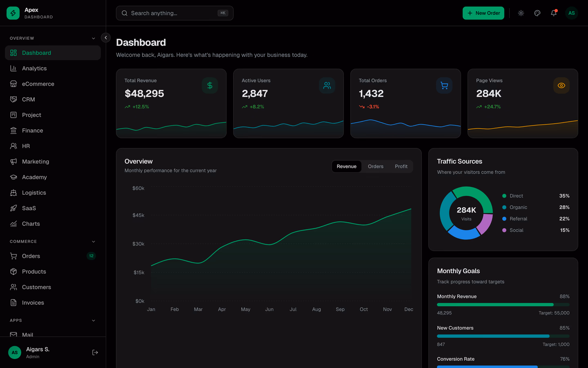Collapse the sidebar with the arrow button
The height and width of the screenshot is (368, 588).
[106, 38]
